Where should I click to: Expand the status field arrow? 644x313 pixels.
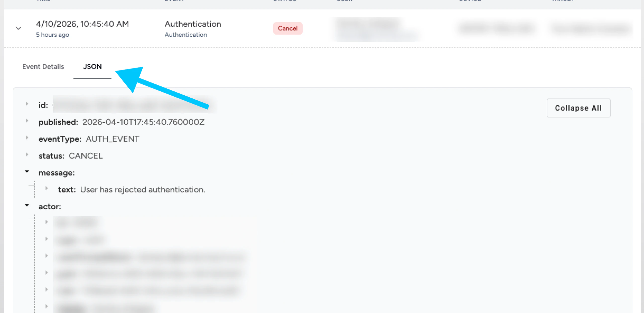tap(27, 155)
